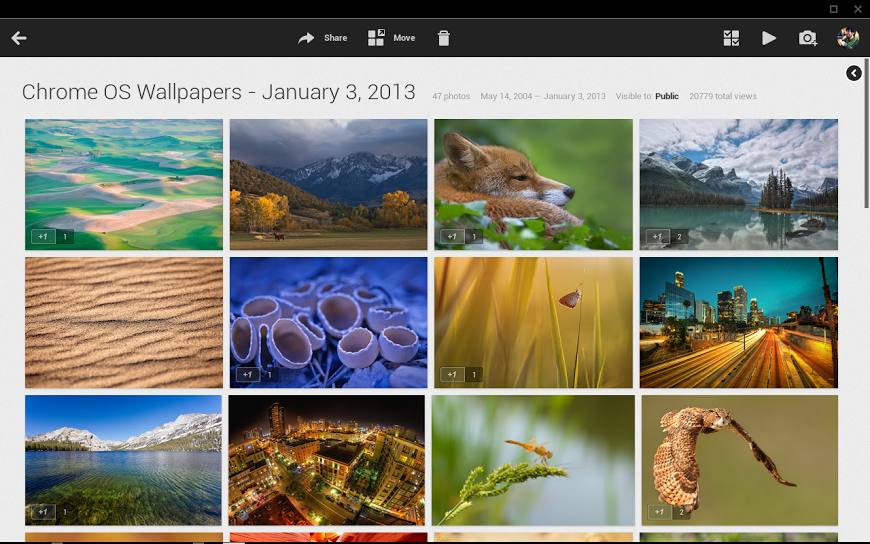Maximize the window from the title bar
The height and width of the screenshot is (544, 870).
pos(834,8)
